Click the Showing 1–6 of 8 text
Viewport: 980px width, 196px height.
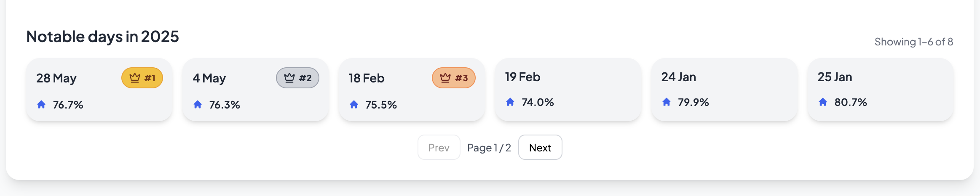point(913,42)
